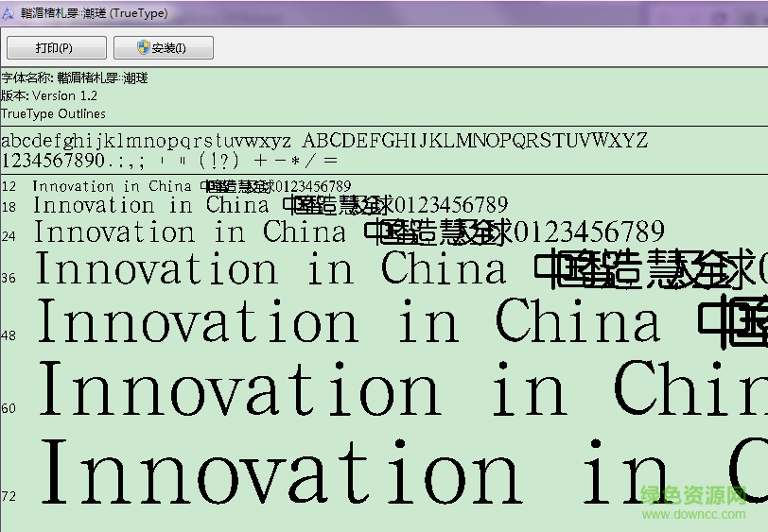Click the size 60 sample text line
768x532 pixels.
(x=403, y=388)
